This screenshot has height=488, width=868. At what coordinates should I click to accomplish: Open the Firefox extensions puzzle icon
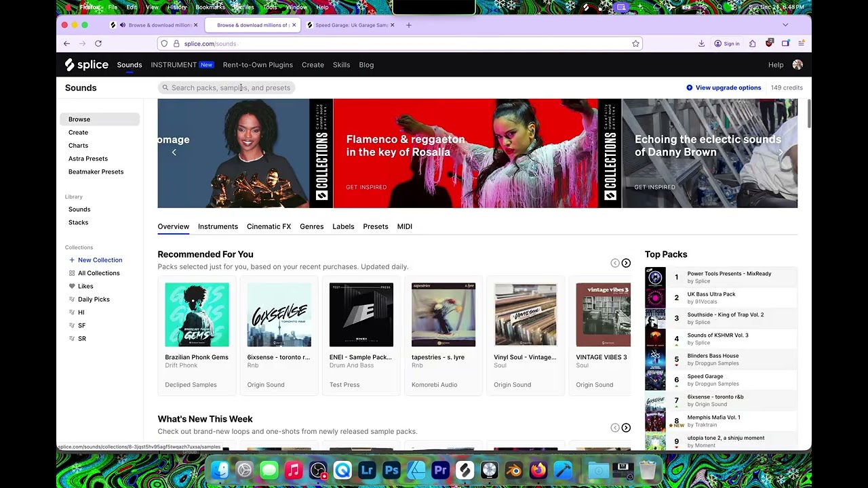click(x=753, y=43)
